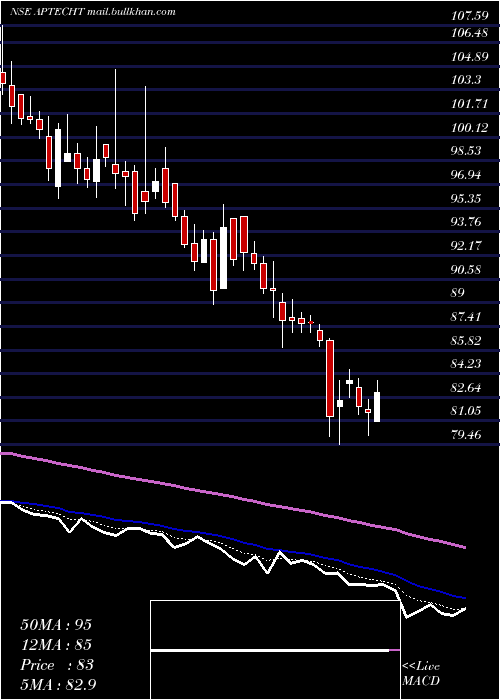The height and width of the screenshot is (700, 500).
Task: Click the large red candlestick dropping from 85.82
Action: coord(330,379)
